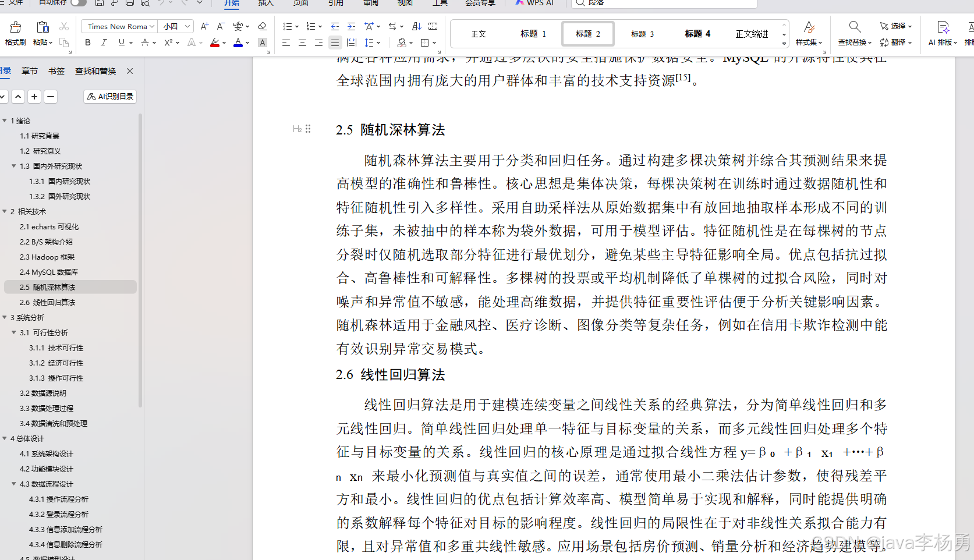This screenshot has width=974, height=560.
Task: Toggle bold formatting
Action: click(88, 42)
